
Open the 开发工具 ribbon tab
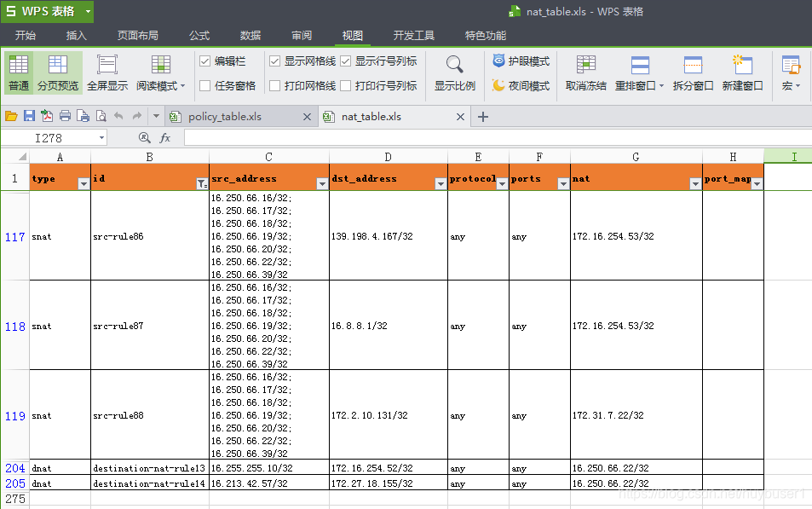pyautogui.click(x=414, y=35)
